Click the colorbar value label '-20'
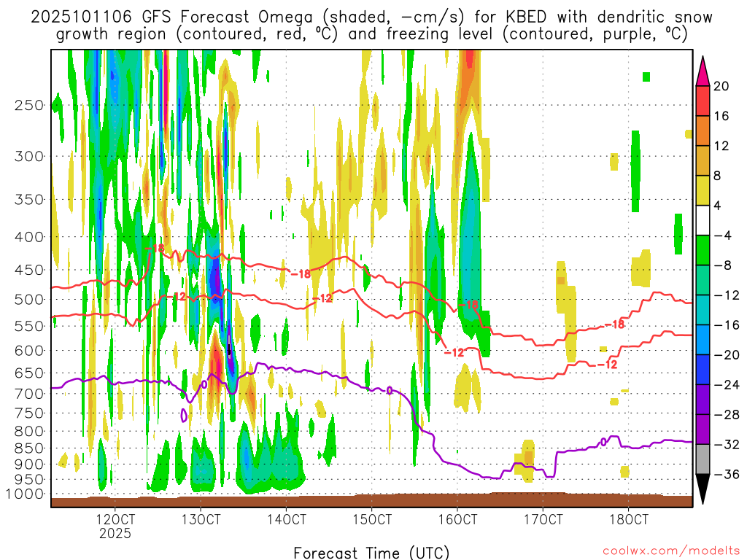The width and height of the screenshot is (747, 560). (727, 355)
